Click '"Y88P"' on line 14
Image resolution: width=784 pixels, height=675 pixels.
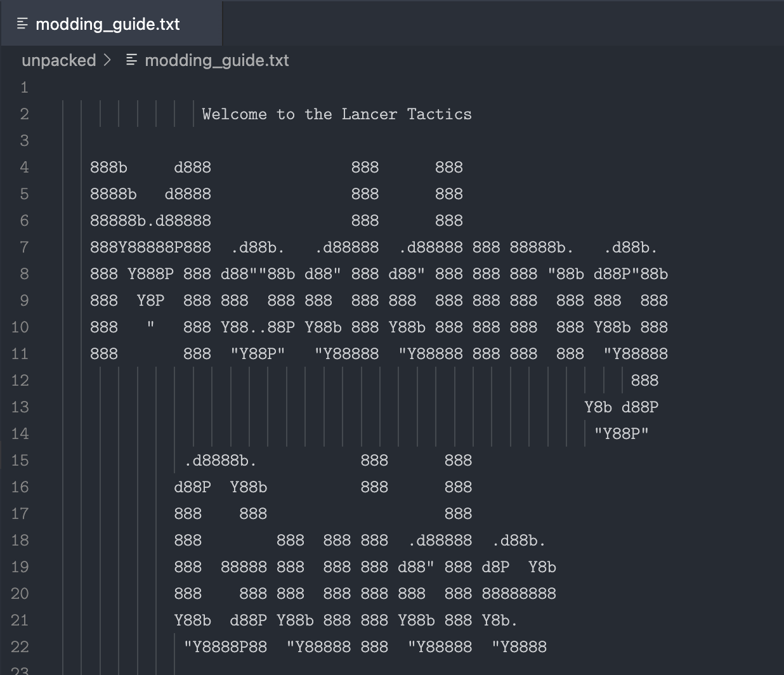click(x=621, y=434)
